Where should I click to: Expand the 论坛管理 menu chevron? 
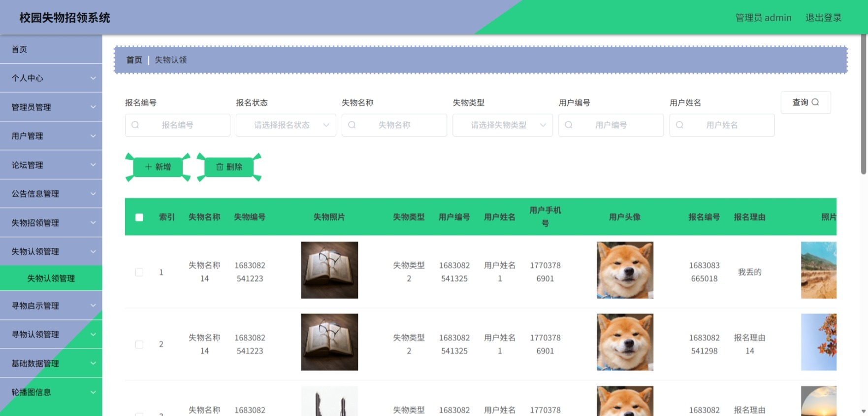[x=93, y=165]
